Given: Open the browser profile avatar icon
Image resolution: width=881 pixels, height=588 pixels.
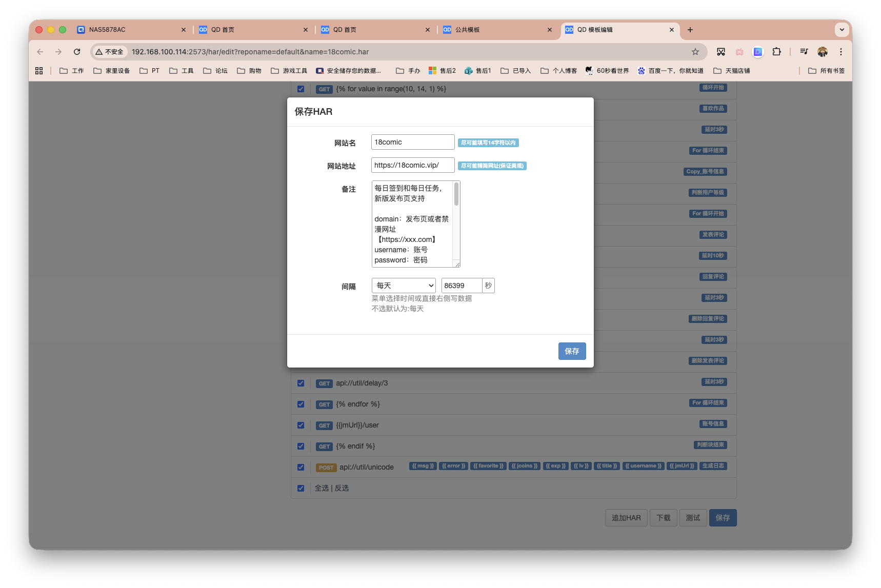Looking at the screenshot, I should (823, 51).
